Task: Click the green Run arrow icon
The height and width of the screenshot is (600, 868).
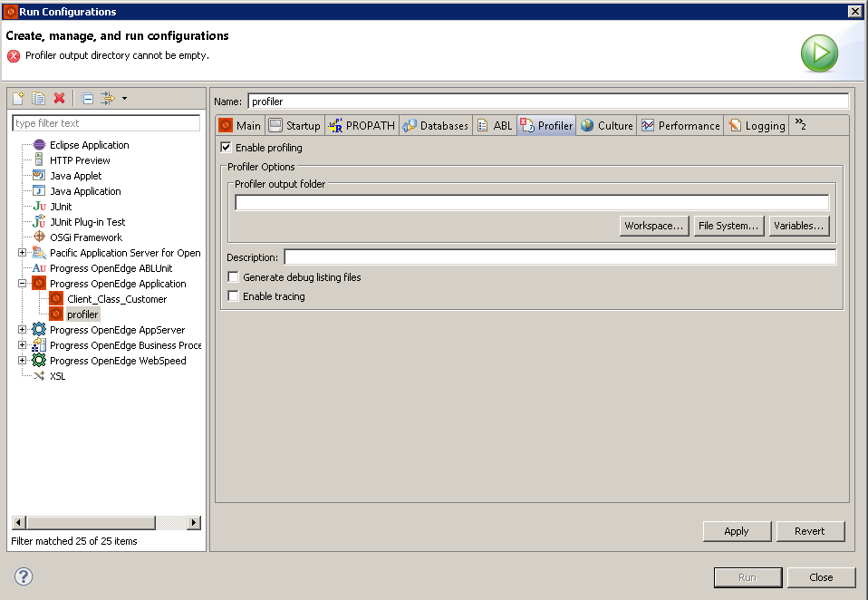Action: click(819, 53)
